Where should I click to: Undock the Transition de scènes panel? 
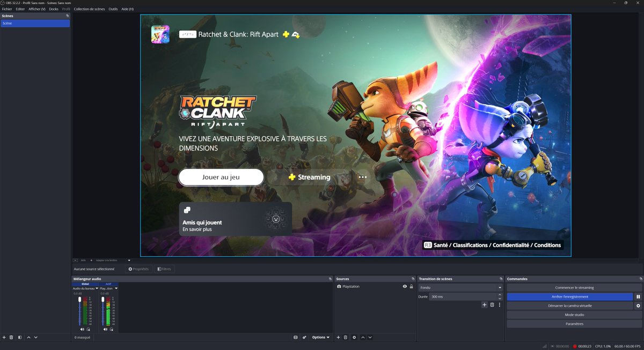pos(502,279)
